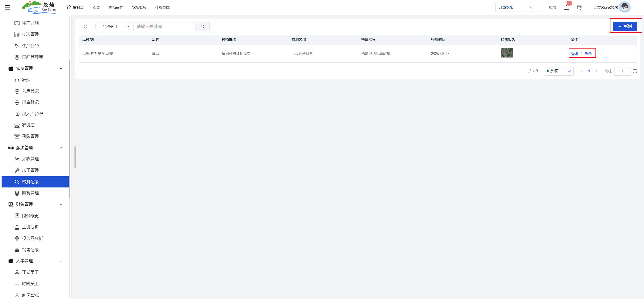
Task: Open the 品种类目 search field dropdown
Action: (x=116, y=26)
